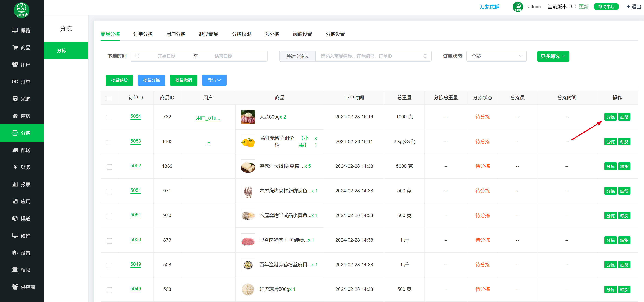Image resolution: width=644 pixels, height=302 pixels.
Task: Expand the 更多筛选 filter dropdown
Action: click(553, 56)
